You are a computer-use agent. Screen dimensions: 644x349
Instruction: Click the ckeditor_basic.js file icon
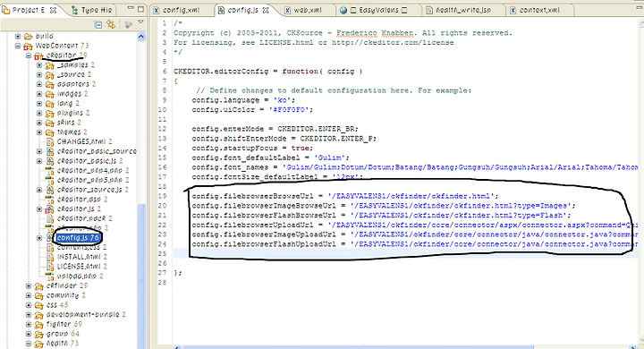pos(50,161)
